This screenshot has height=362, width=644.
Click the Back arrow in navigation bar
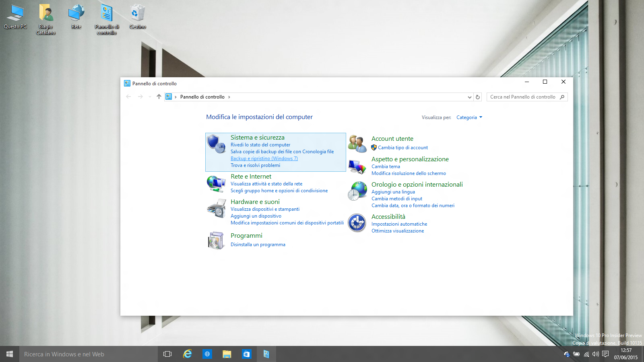(x=128, y=97)
